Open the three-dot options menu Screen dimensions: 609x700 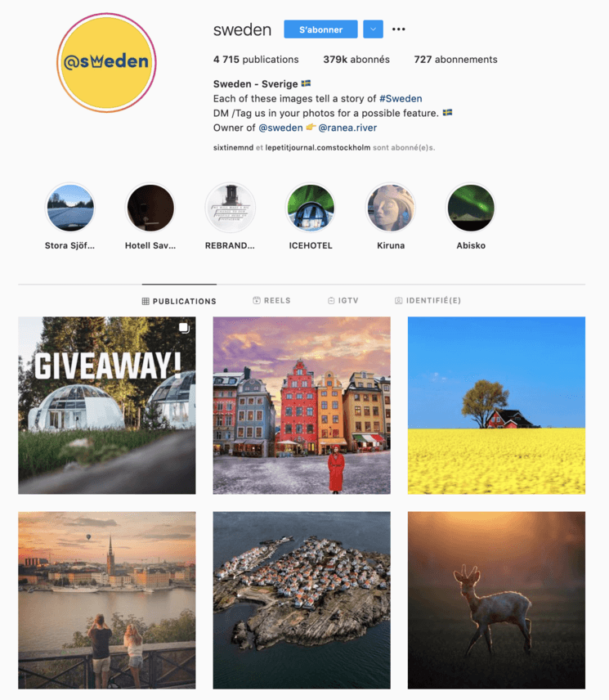[398, 29]
